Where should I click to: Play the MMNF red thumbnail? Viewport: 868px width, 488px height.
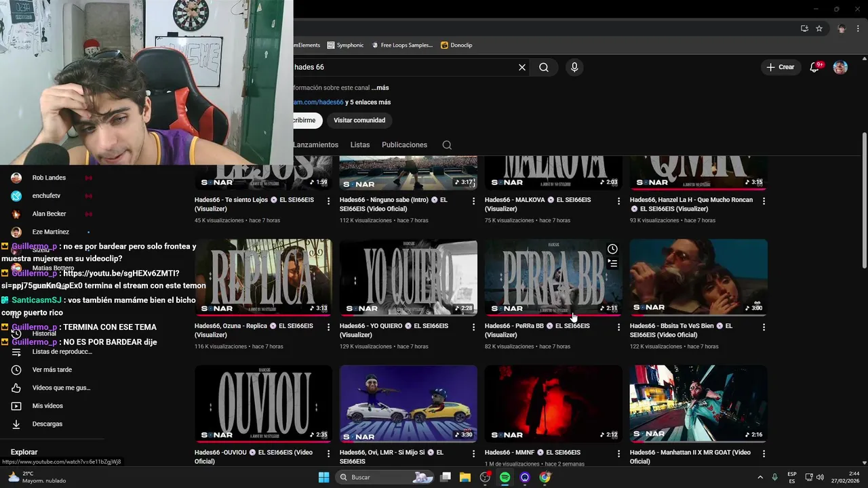point(553,404)
